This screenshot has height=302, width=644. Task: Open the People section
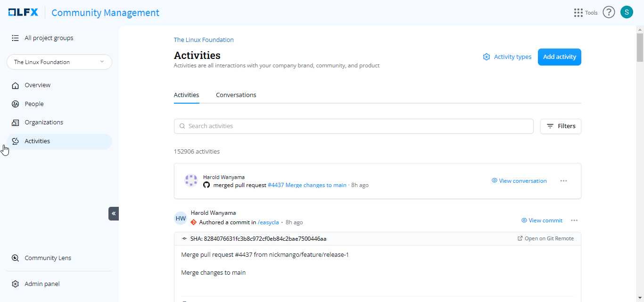point(34,104)
